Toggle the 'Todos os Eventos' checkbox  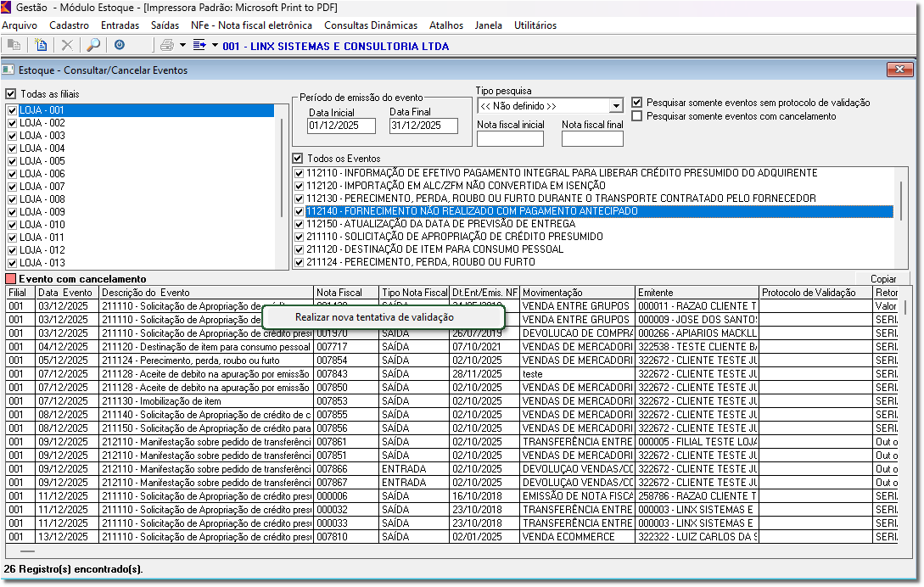pos(298,159)
